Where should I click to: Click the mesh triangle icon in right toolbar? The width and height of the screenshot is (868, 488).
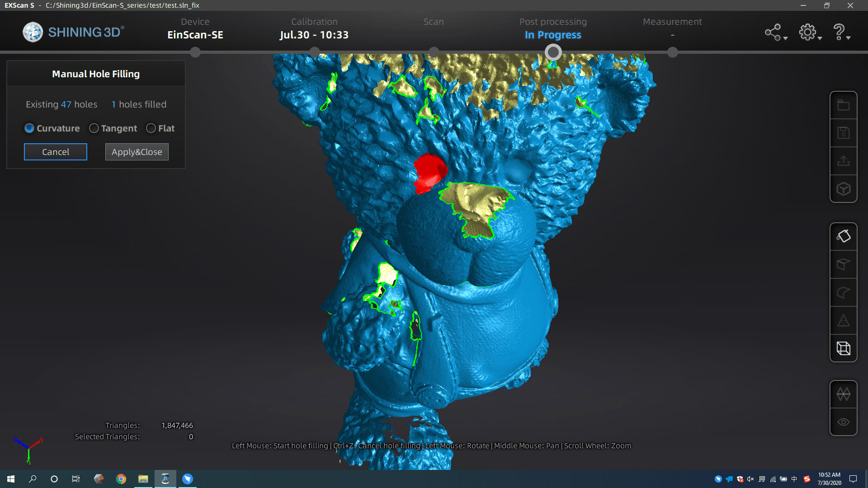tap(843, 321)
